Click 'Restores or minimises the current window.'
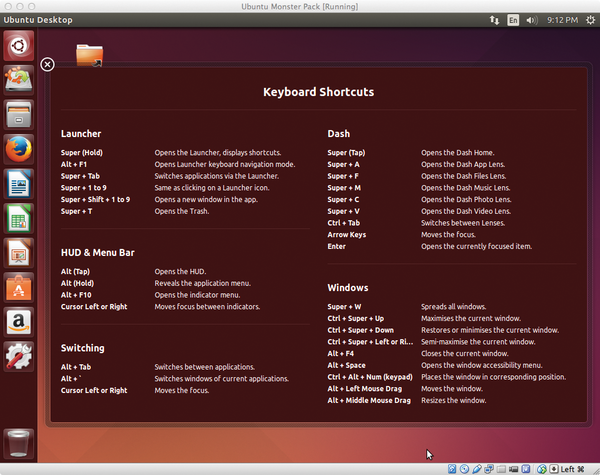600x475 pixels. [x=490, y=330]
